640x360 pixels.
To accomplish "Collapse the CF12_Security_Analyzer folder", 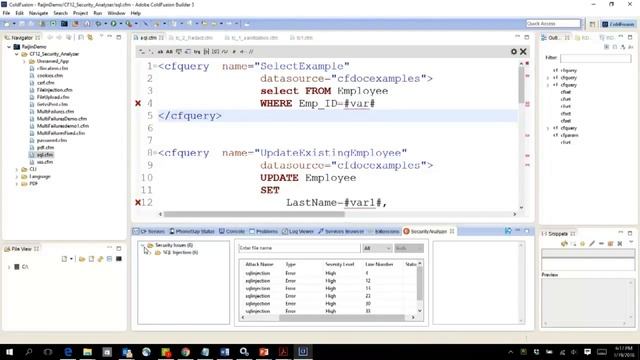I will 17,54.
